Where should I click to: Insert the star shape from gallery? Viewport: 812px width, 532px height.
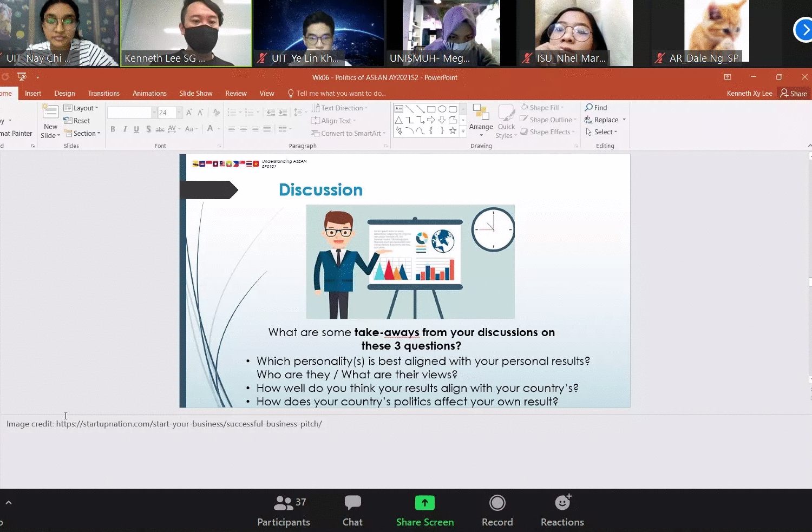click(x=453, y=131)
